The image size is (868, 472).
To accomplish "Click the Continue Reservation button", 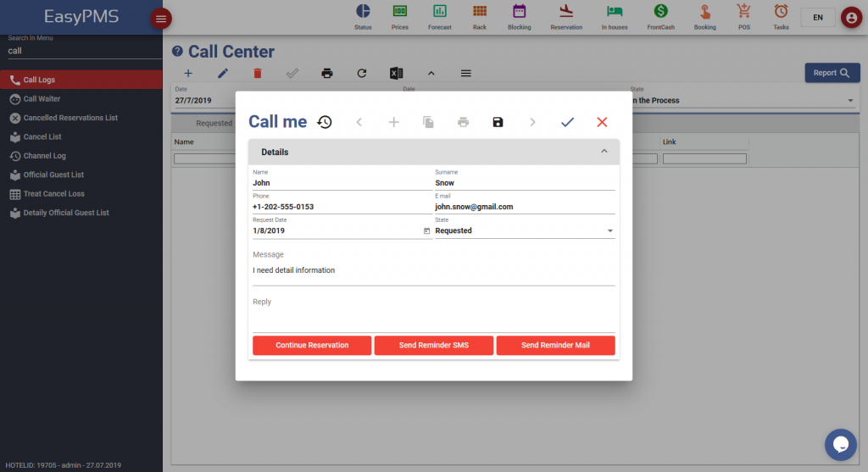I will tap(312, 345).
